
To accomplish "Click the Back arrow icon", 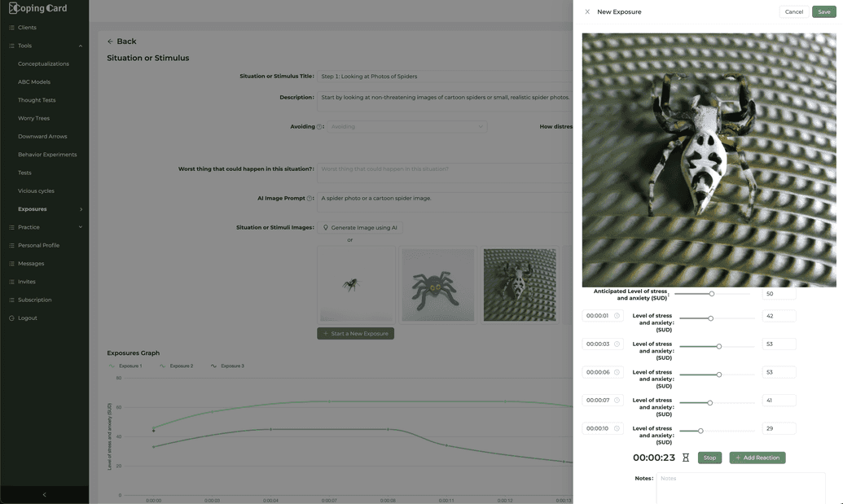I will (110, 42).
